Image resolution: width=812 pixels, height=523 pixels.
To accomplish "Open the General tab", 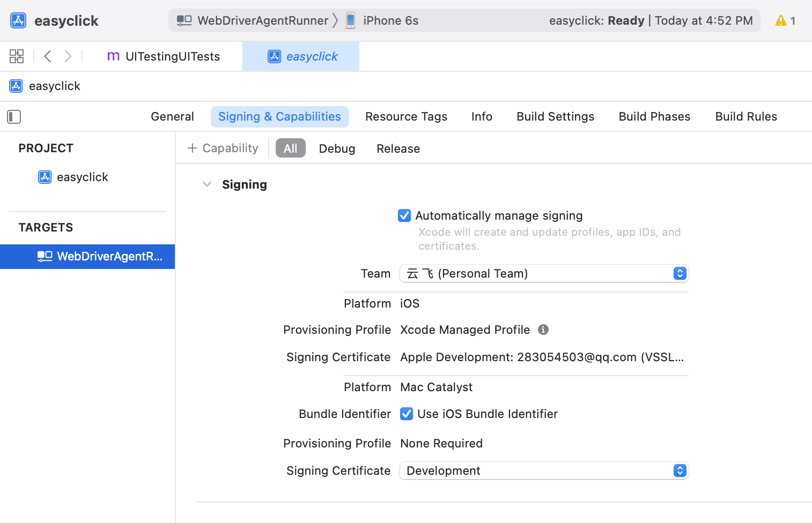I will (x=172, y=116).
